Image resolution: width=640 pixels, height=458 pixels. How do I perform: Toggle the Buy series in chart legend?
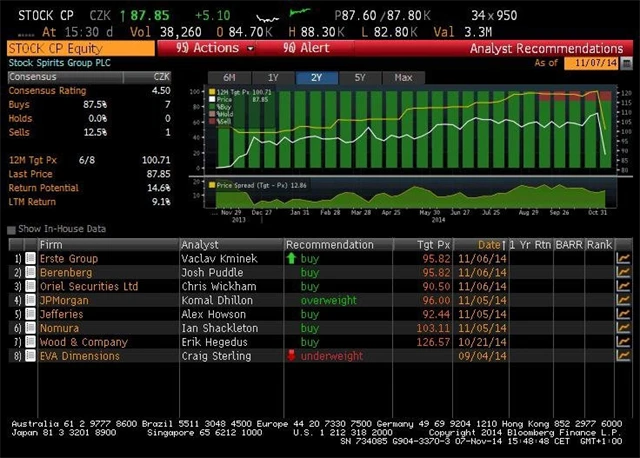210,106
